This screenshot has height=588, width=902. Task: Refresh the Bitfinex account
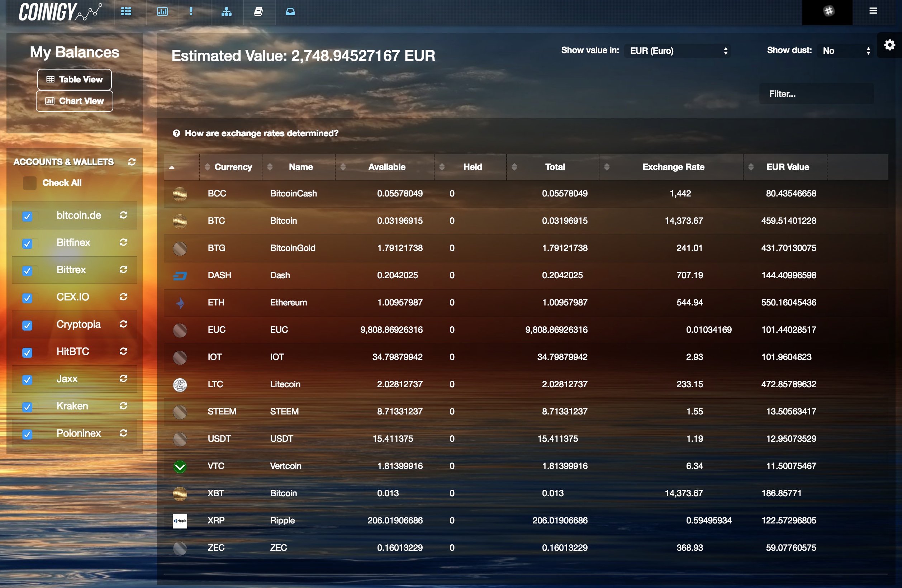tap(123, 242)
